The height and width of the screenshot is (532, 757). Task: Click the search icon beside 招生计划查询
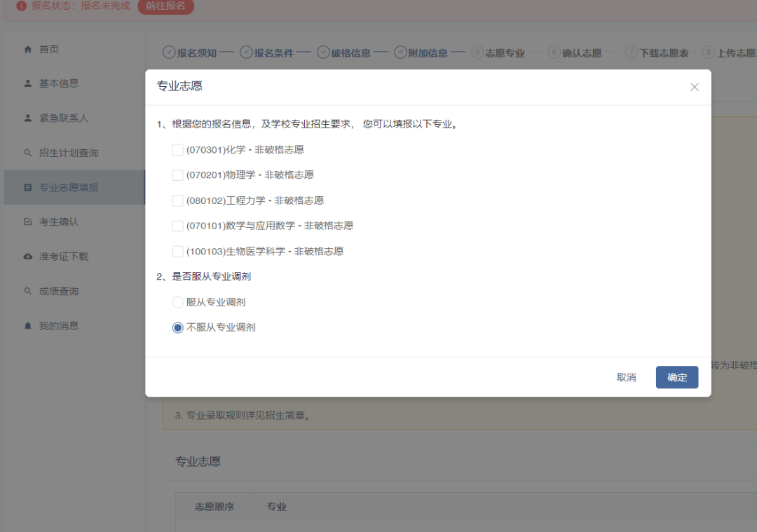tap(28, 153)
